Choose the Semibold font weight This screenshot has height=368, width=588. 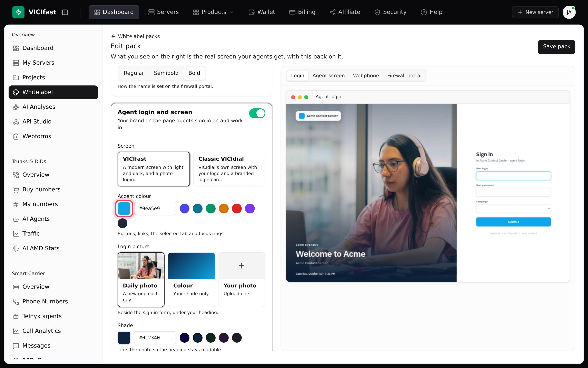pyautogui.click(x=166, y=73)
